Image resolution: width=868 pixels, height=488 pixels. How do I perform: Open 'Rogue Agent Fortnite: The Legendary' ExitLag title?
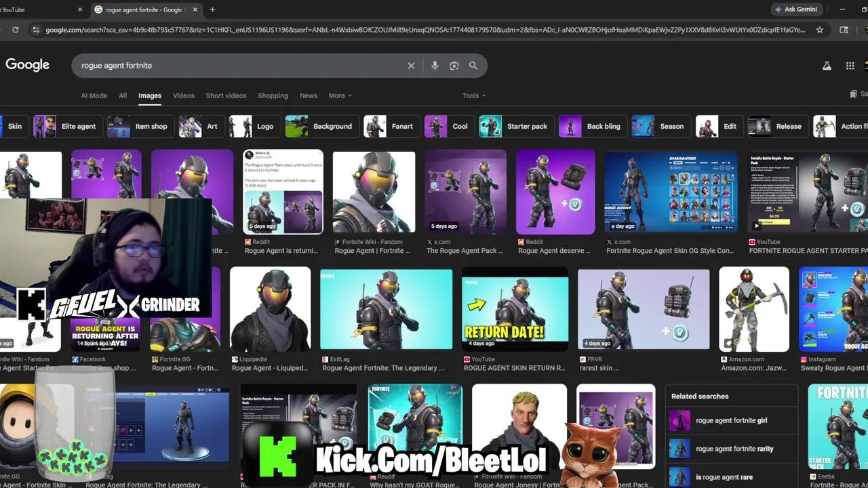[x=383, y=368]
